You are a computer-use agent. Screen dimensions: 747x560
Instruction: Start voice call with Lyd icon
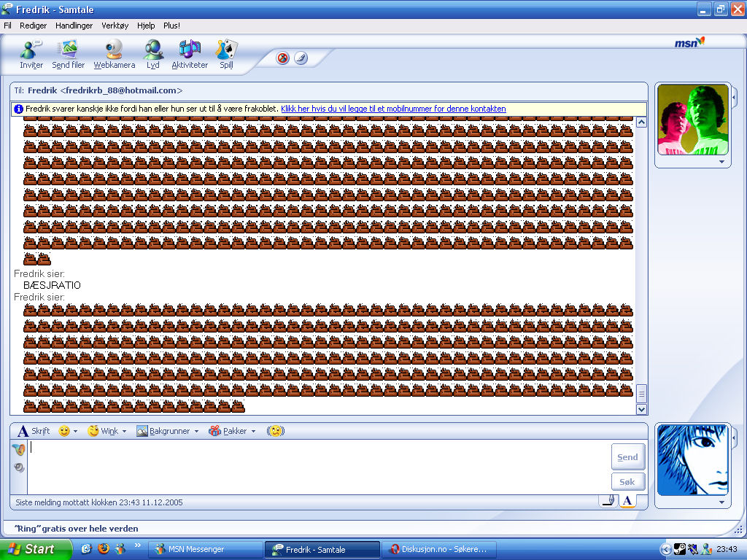coord(153,54)
